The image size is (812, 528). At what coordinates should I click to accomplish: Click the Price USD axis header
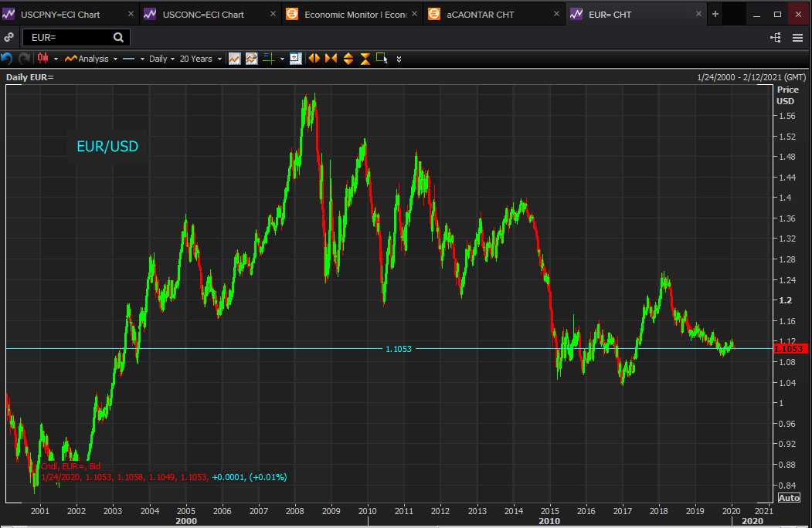click(787, 95)
